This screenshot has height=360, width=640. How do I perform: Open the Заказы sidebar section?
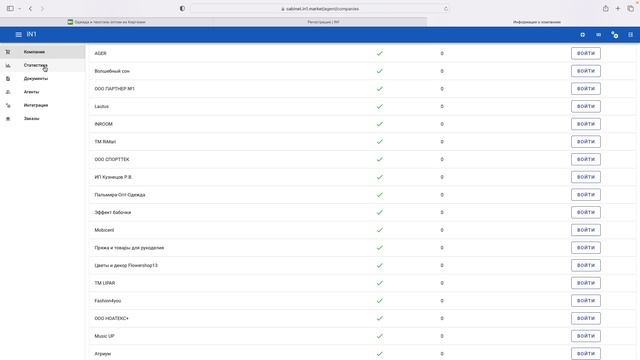coord(42,118)
